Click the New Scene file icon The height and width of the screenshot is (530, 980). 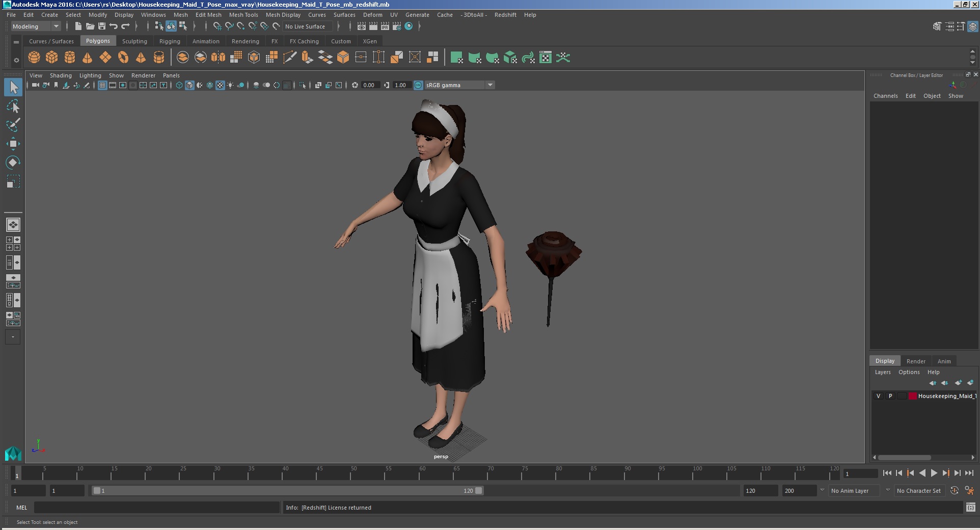pyautogui.click(x=78, y=26)
